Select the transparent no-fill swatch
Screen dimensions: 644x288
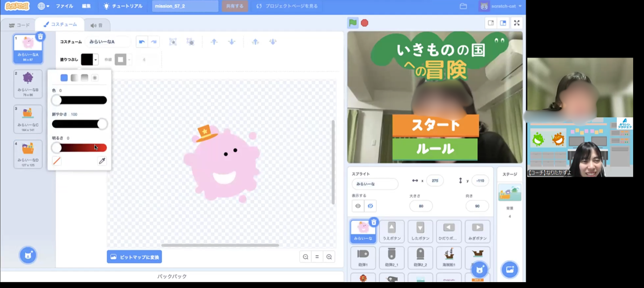(57, 161)
